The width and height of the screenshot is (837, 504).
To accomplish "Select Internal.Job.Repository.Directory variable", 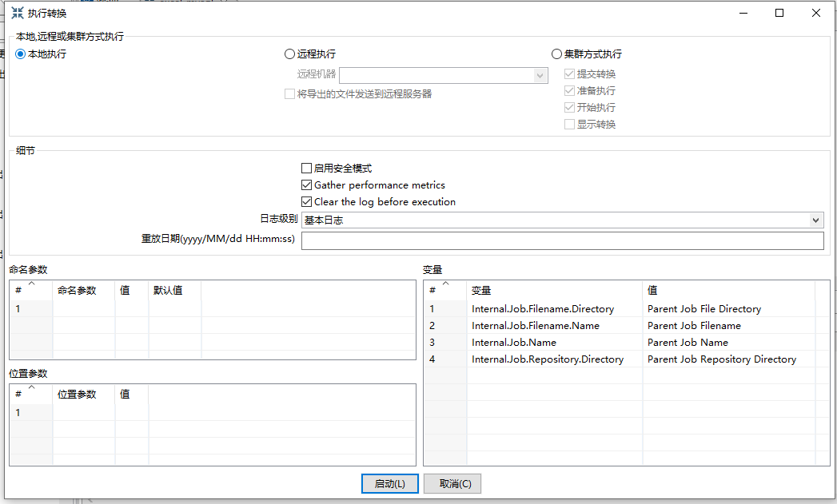I will [x=548, y=359].
